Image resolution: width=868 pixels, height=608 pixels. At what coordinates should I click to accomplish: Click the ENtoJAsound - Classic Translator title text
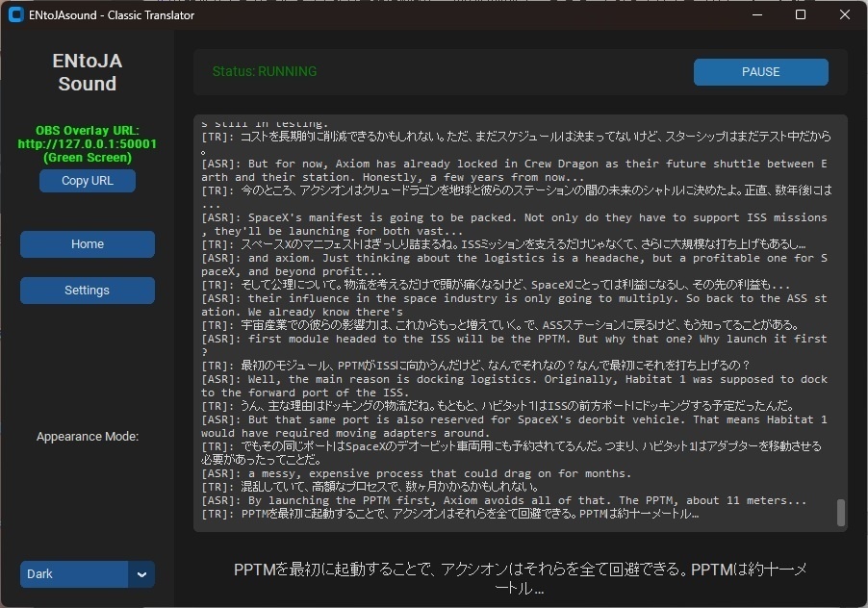coord(112,15)
